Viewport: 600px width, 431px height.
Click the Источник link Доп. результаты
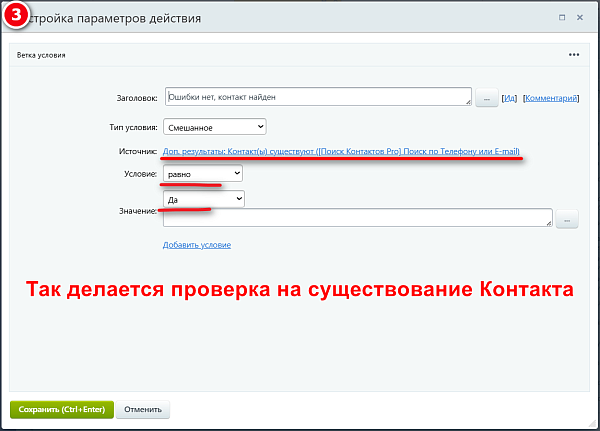[x=341, y=152]
